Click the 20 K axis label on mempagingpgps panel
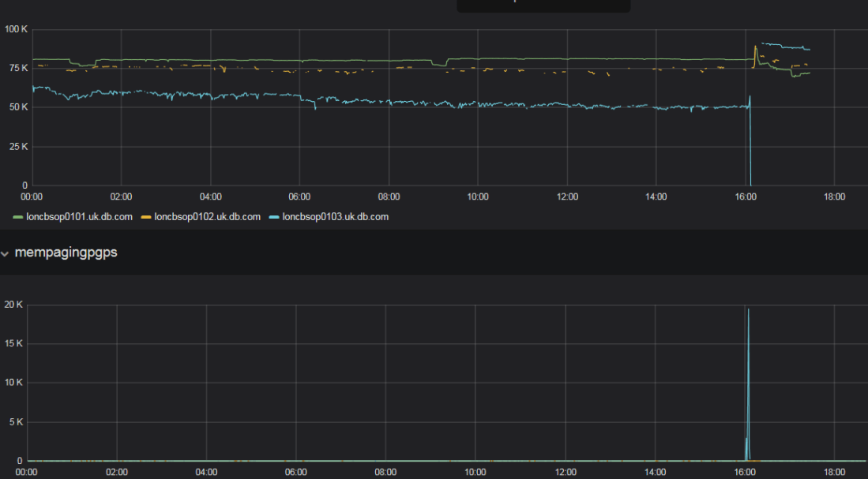 (x=13, y=304)
